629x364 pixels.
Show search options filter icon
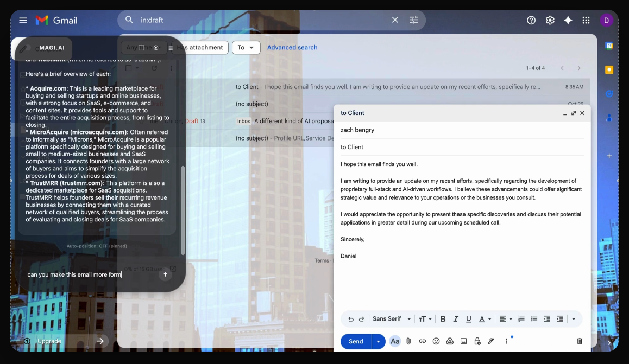pos(413,20)
